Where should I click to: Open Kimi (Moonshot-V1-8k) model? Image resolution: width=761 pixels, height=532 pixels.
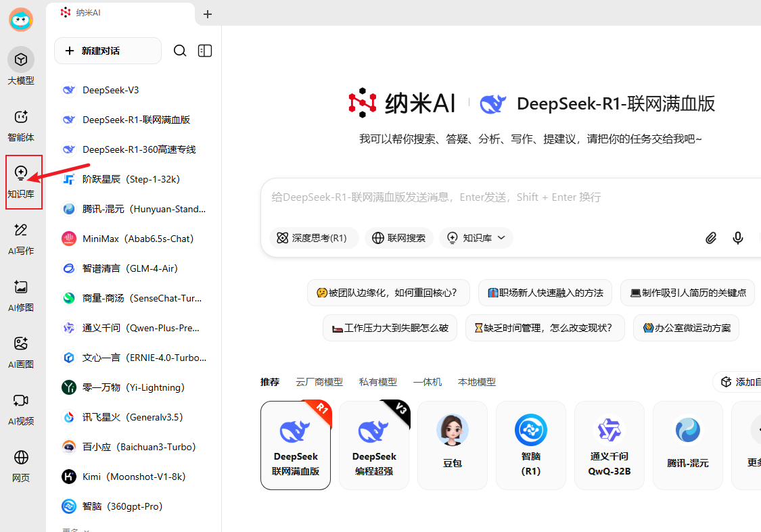(135, 477)
